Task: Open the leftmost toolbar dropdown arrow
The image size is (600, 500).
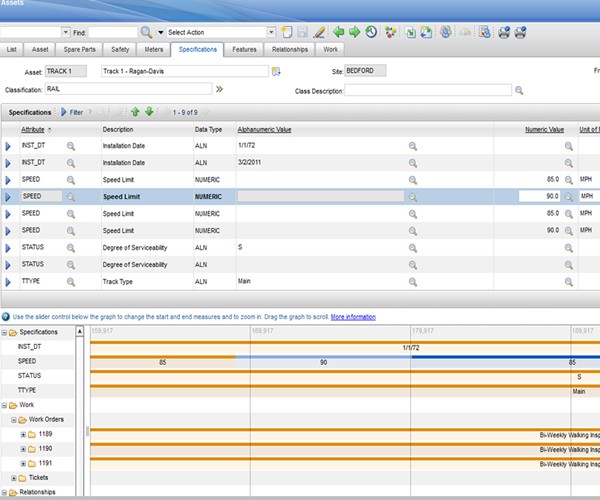Action: point(65,32)
